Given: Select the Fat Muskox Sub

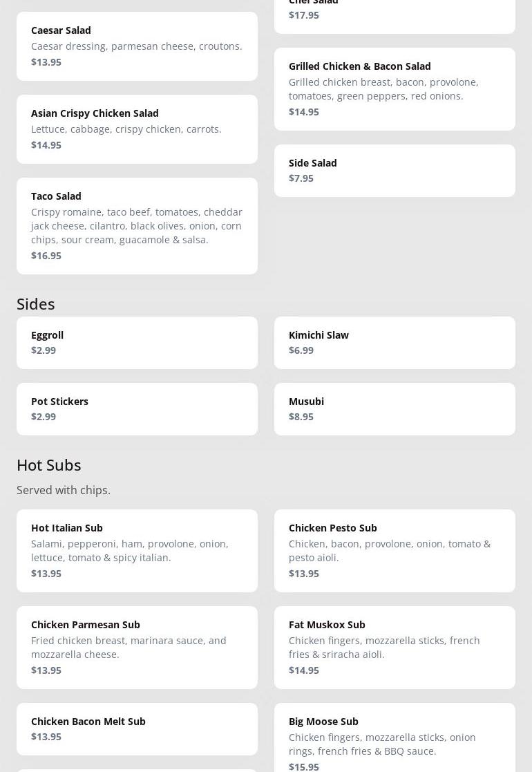Looking at the screenshot, I should click(395, 647).
